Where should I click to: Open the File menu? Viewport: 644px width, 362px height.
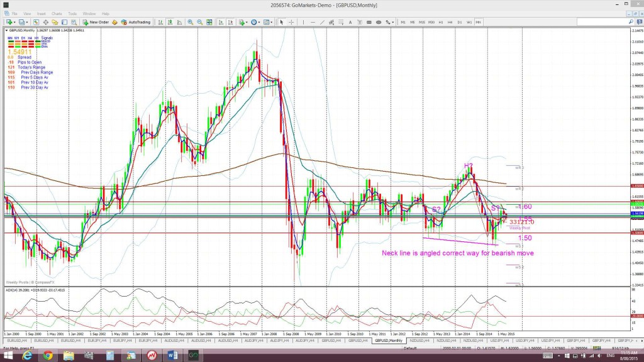(x=14, y=14)
